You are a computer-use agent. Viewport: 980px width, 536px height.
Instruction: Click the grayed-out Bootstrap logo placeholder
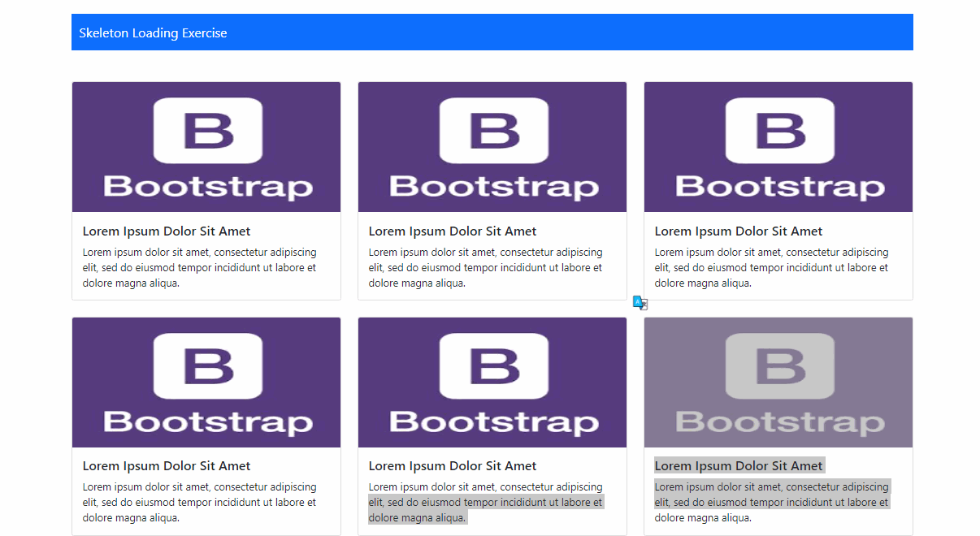[778, 382]
